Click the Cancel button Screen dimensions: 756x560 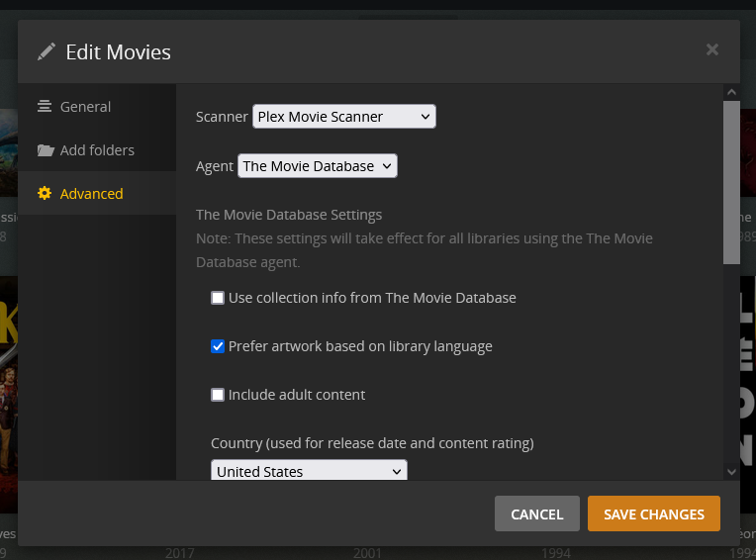(x=537, y=513)
